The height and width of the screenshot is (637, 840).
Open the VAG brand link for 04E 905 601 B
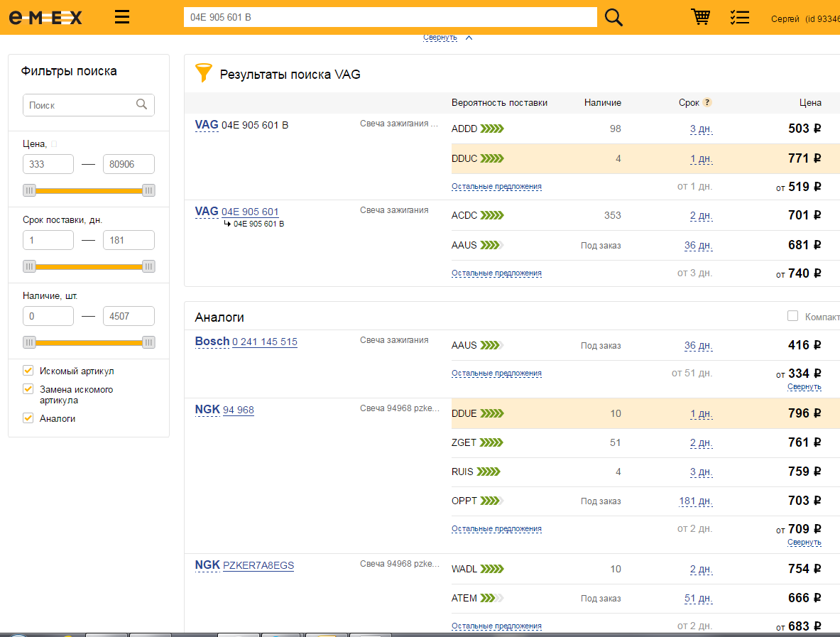206,125
